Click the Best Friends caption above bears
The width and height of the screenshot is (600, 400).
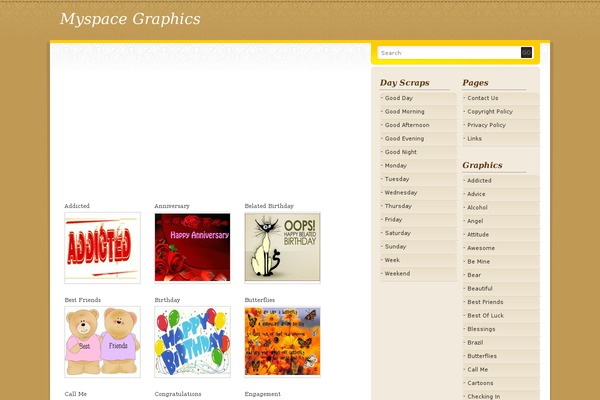click(83, 300)
